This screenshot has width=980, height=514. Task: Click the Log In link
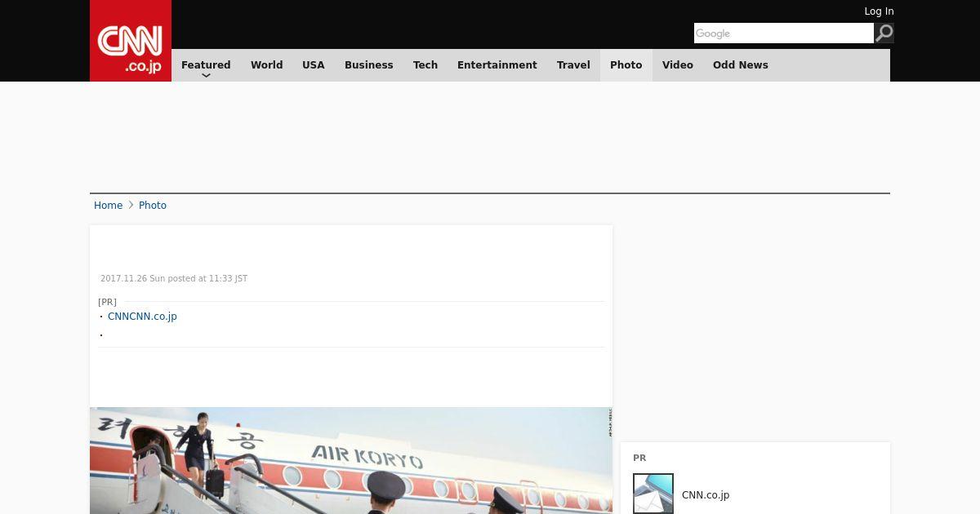pos(879,11)
